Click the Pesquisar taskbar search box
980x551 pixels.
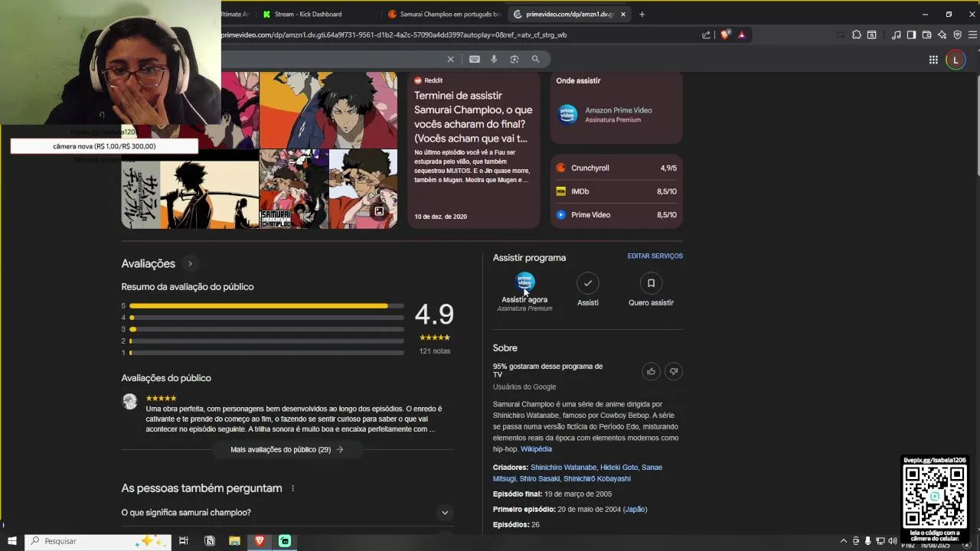click(97, 541)
